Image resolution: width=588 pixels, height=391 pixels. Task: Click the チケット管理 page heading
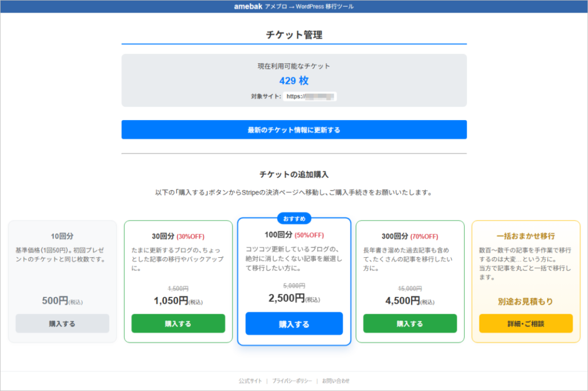click(294, 35)
